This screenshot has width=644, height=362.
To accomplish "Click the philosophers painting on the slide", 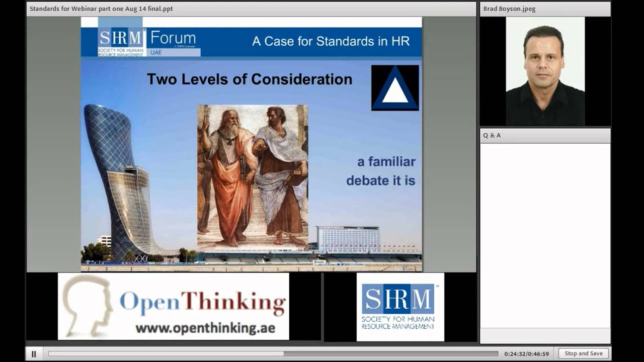I will click(x=253, y=177).
